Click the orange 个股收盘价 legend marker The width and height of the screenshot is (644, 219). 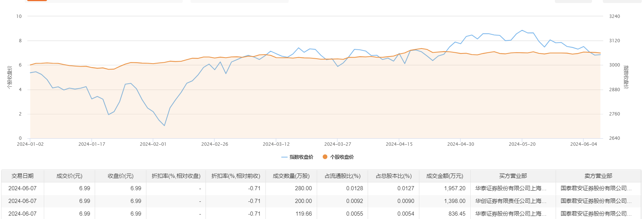(325, 157)
